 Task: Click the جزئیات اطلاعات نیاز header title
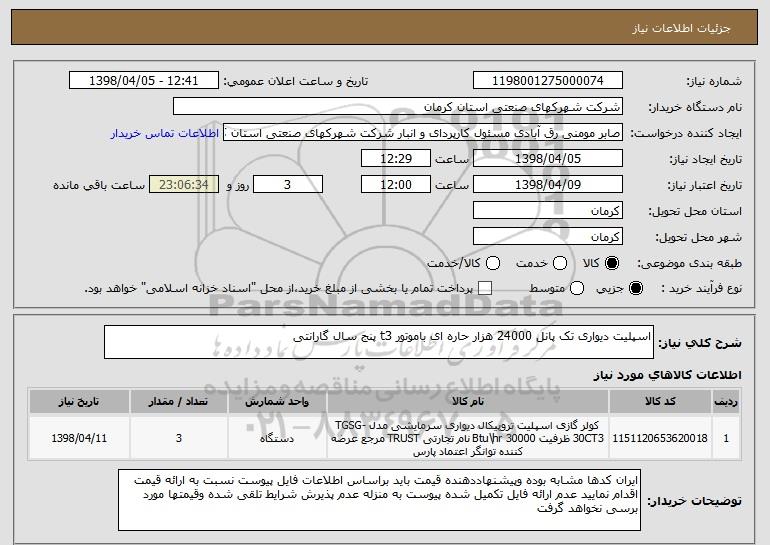(681, 28)
